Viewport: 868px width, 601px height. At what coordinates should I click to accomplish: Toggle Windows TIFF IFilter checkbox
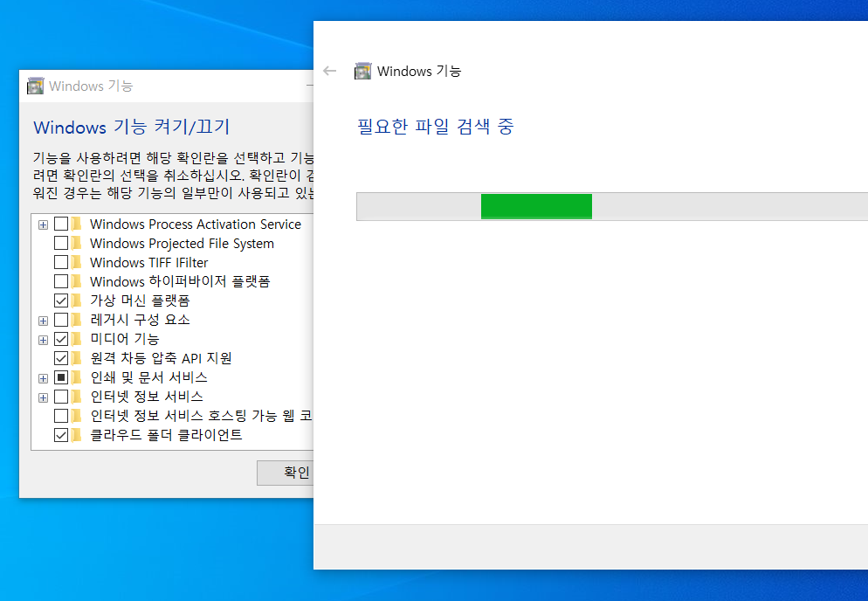click(61, 262)
